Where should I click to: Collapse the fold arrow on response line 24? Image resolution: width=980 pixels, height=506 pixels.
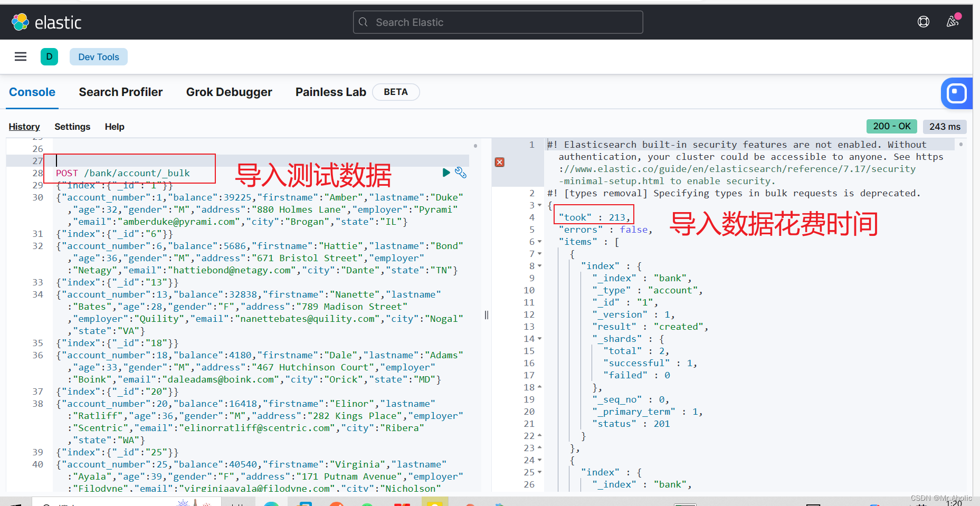click(x=539, y=460)
